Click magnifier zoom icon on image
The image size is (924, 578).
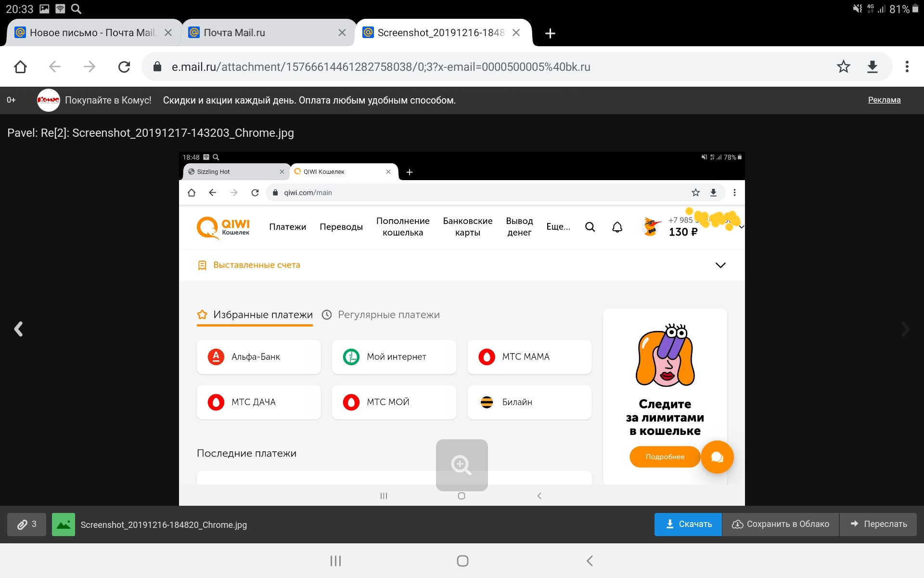(x=462, y=465)
